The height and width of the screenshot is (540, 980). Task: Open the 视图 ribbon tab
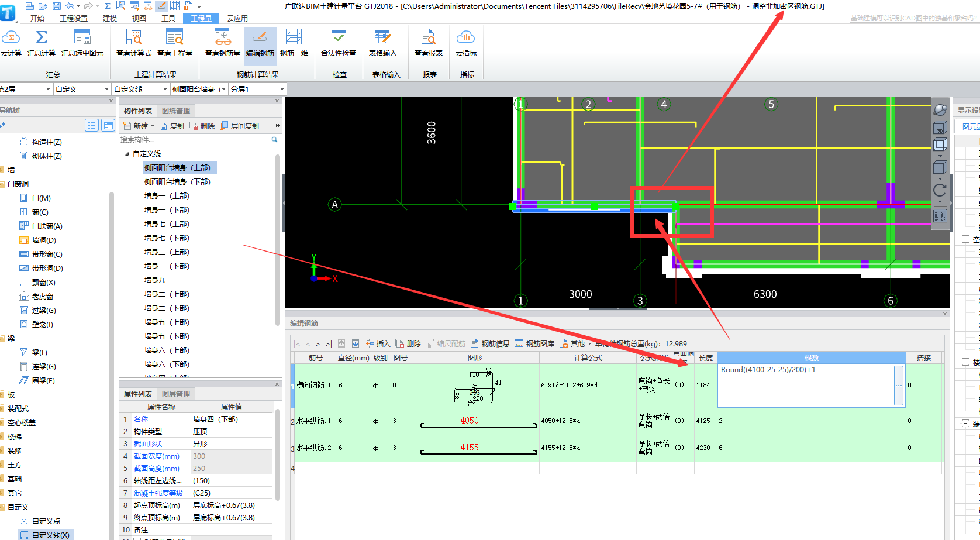[x=139, y=18]
